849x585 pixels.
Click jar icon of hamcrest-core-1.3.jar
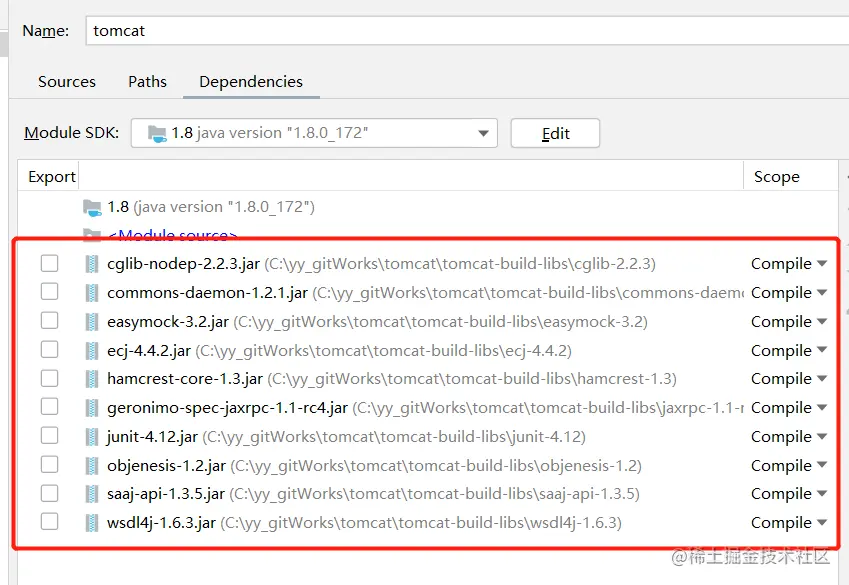coord(92,379)
